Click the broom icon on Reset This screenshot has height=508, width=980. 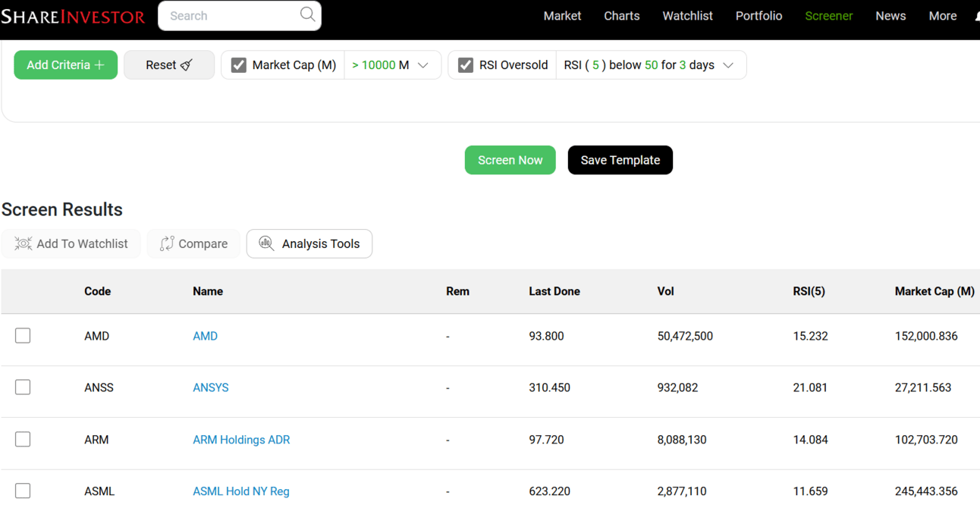point(187,65)
